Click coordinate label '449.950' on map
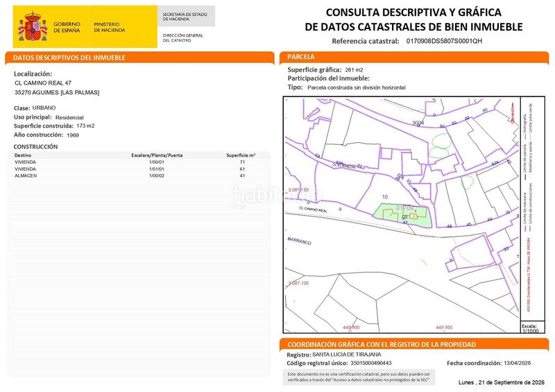The width and height of the screenshot is (555, 392). [444, 327]
